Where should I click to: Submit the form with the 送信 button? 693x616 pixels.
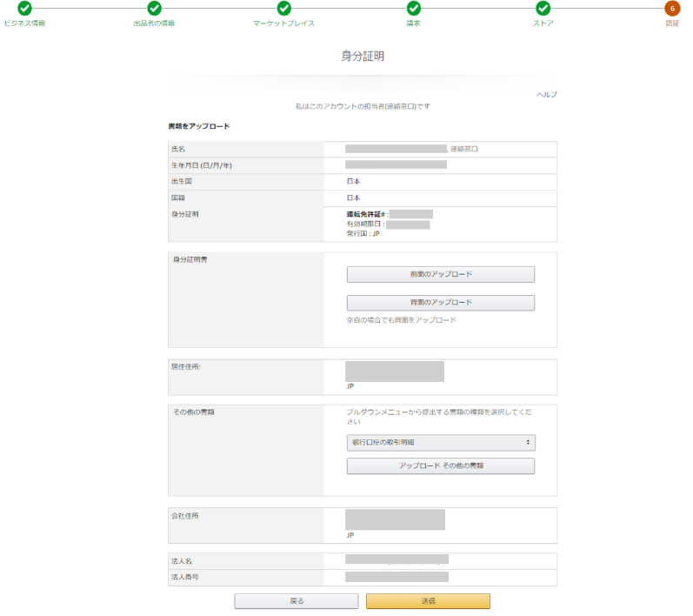point(428,601)
